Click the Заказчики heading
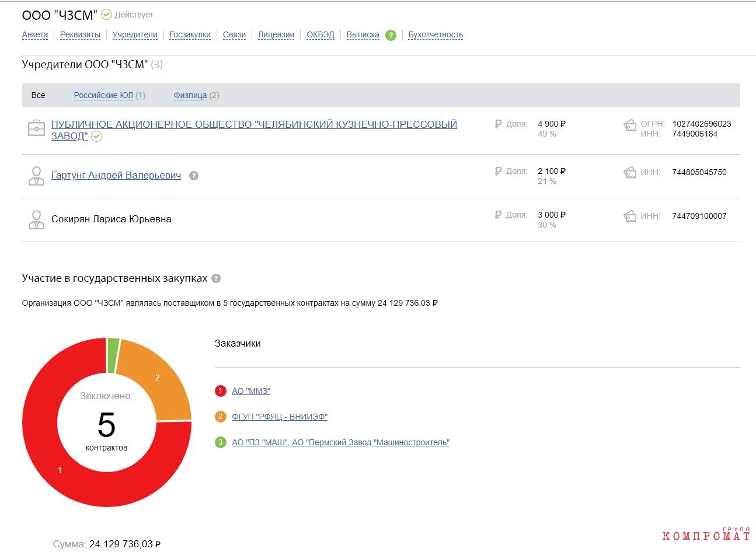 click(238, 343)
